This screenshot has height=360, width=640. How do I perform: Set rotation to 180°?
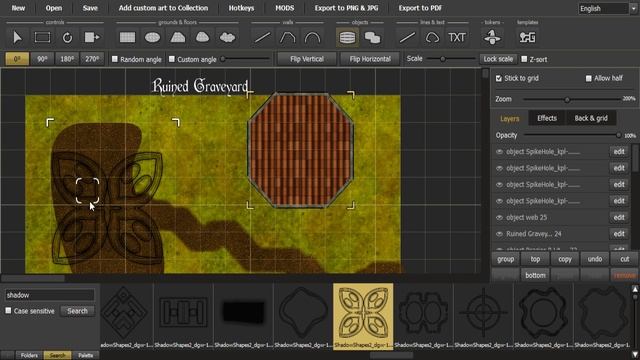(67, 59)
